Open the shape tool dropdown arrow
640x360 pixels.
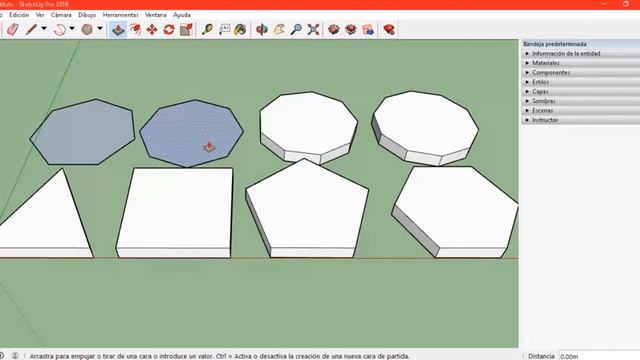tap(100, 29)
